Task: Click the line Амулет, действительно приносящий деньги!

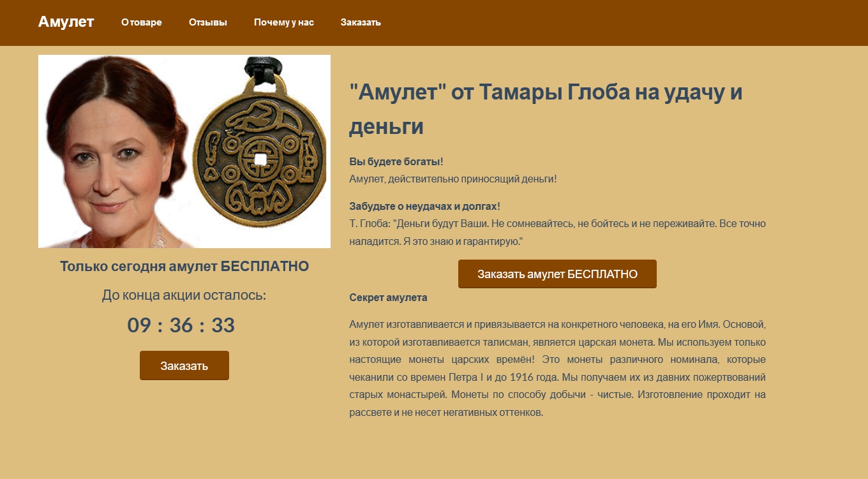Action: [x=453, y=179]
